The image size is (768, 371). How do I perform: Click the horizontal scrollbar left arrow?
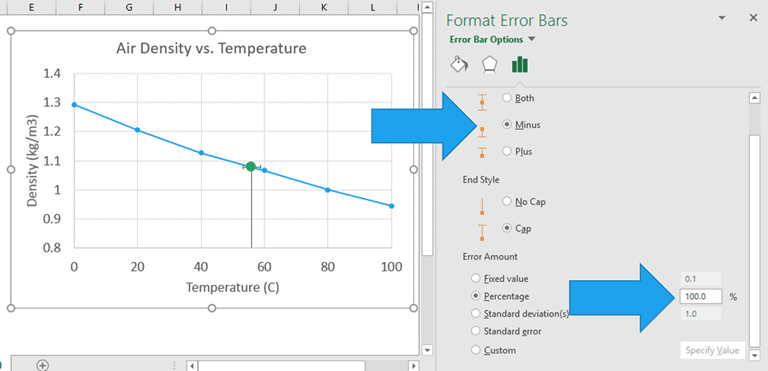(x=192, y=366)
